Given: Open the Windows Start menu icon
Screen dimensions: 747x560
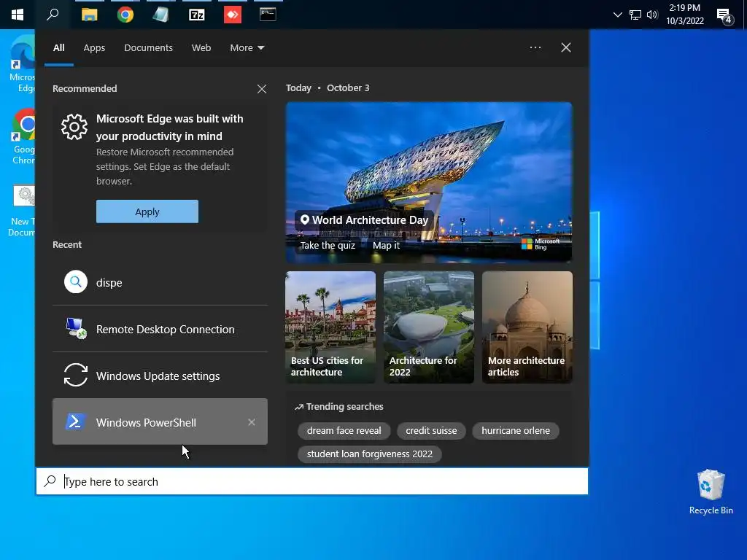Looking at the screenshot, I should point(18,15).
